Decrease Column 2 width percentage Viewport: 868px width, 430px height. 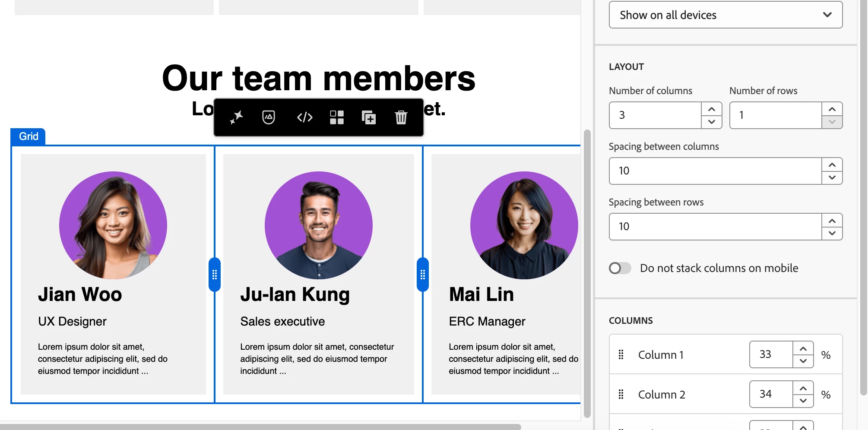tap(803, 401)
